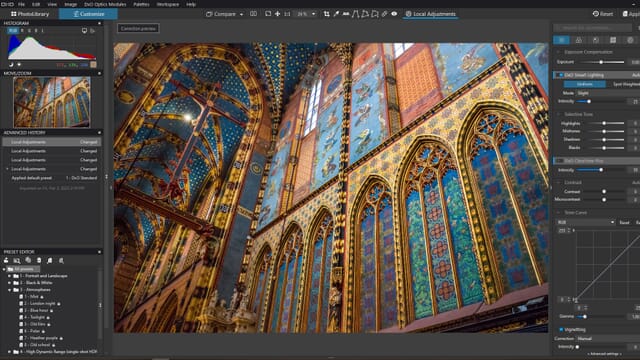Select the Light corrections filter tab

(x=562, y=40)
